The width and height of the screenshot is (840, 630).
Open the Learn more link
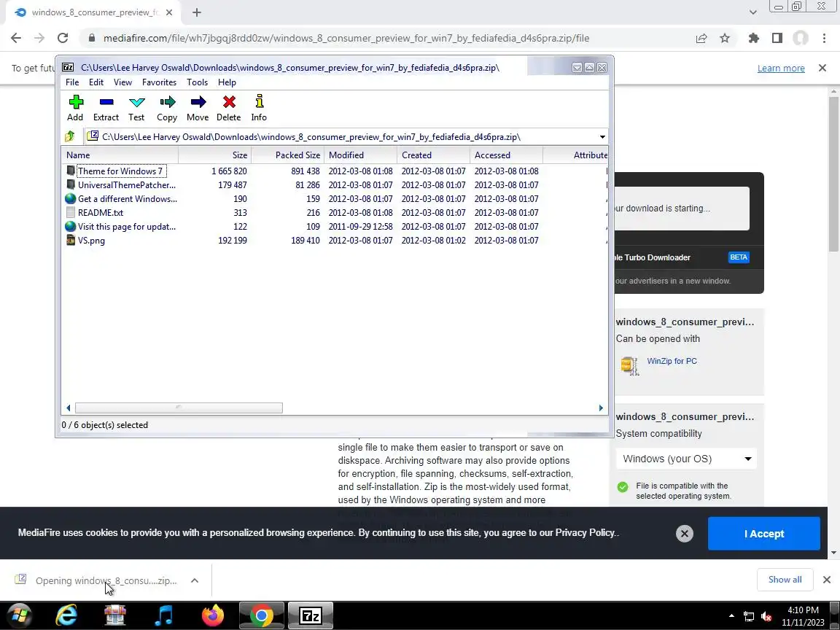pyautogui.click(x=780, y=68)
